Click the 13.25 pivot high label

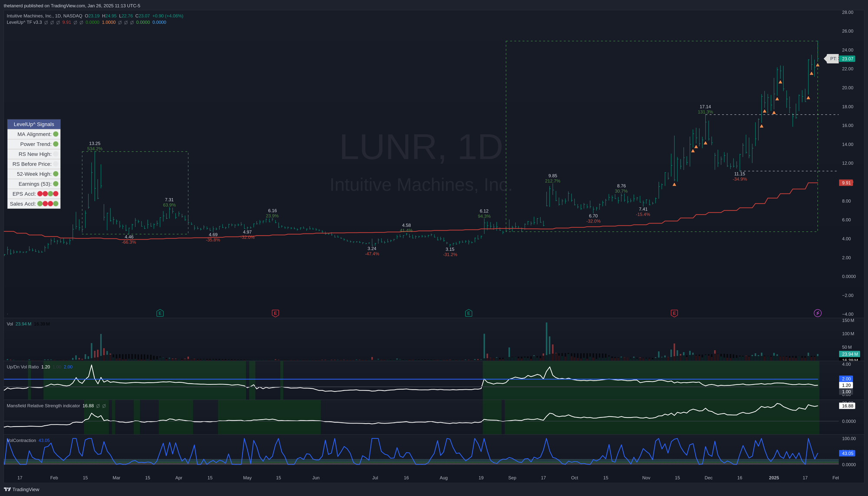(x=95, y=144)
